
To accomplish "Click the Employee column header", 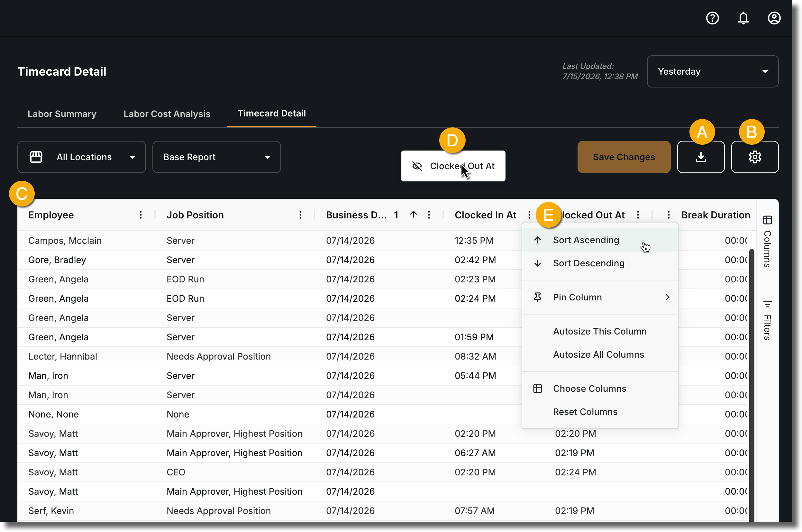I will [51, 215].
